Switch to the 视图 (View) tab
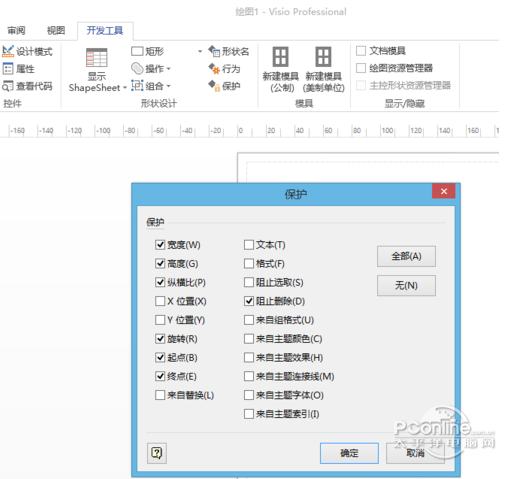 pos(56,31)
